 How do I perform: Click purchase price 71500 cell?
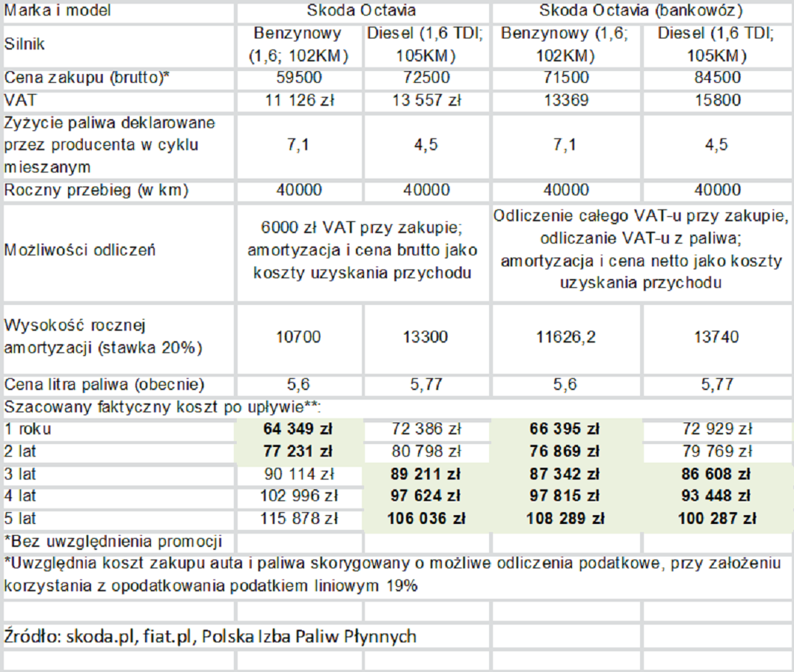point(565,78)
